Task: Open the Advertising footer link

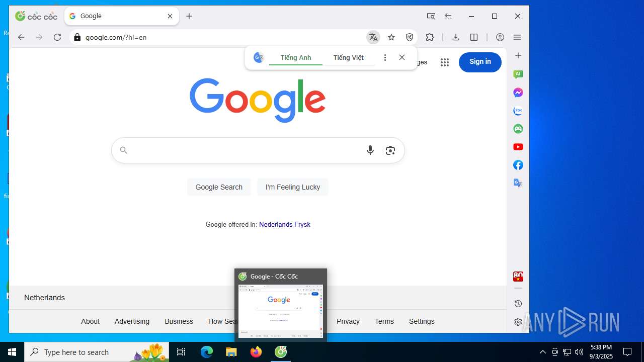Action: click(132, 321)
